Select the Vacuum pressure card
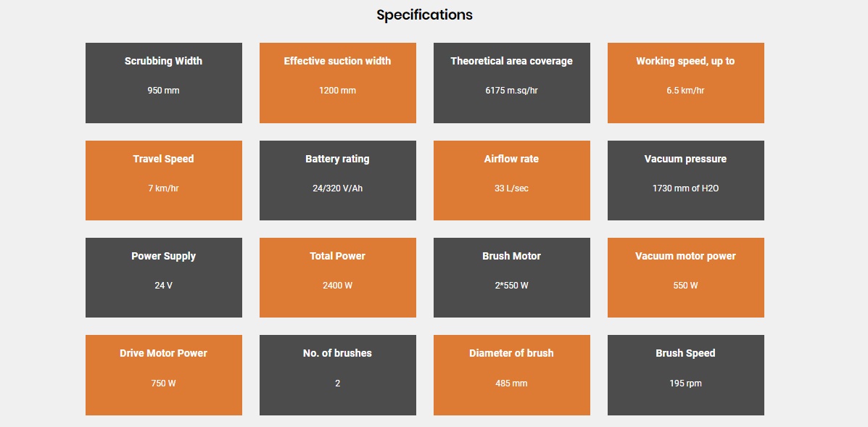The width and height of the screenshot is (868, 427). (685, 181)
